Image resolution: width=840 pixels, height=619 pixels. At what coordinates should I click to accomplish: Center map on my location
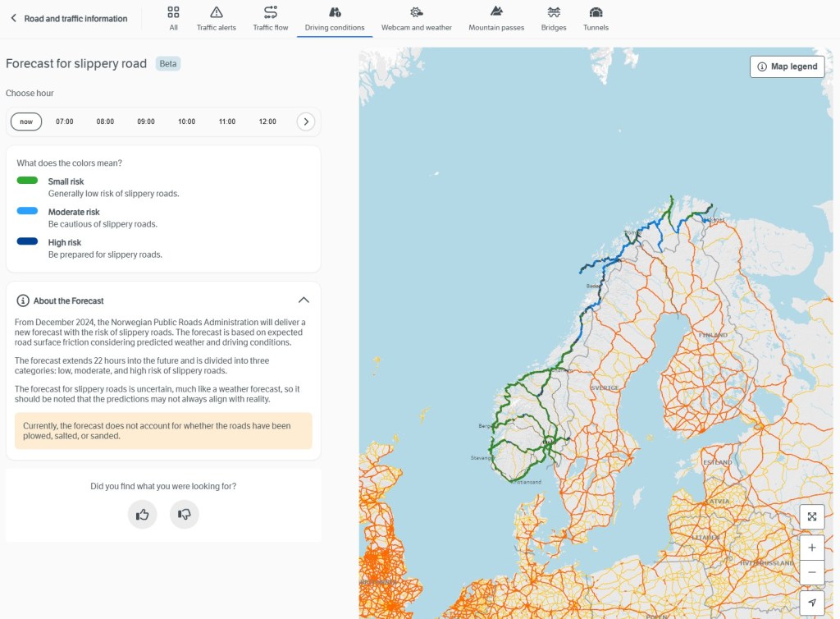click(x=811, y=603)
